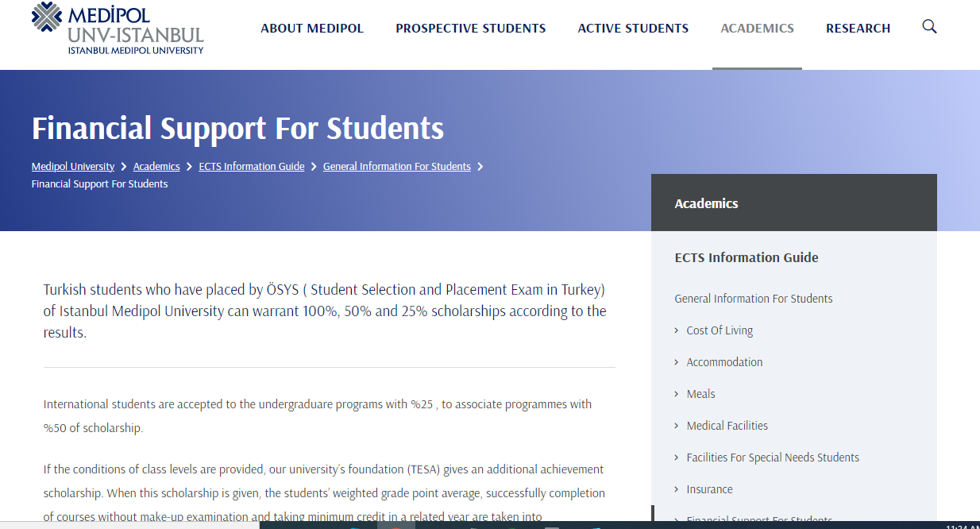
Task: Go to ECTS Information Guide breadcrumb
Action: (x=252, y=167)
